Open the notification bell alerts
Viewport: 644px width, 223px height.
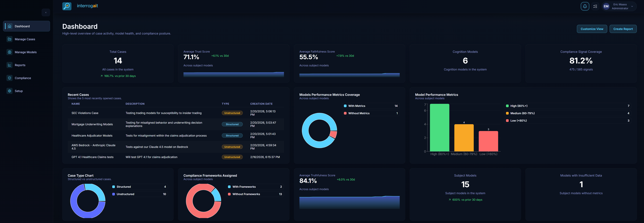pos(585,6)
